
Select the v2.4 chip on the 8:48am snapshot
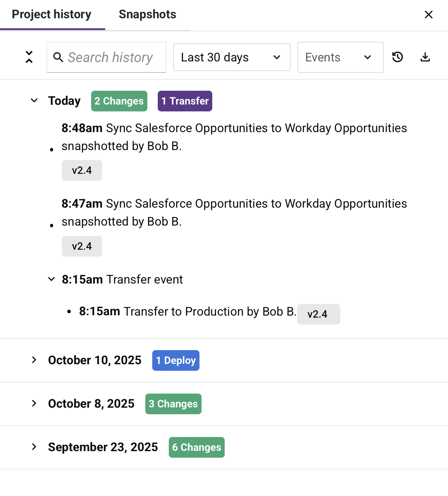82,170
